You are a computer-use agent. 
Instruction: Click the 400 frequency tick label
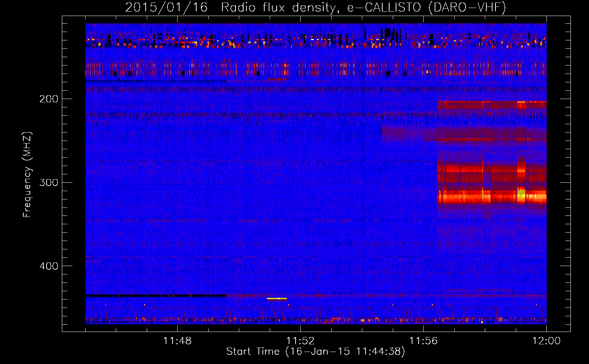coord(49,266)
